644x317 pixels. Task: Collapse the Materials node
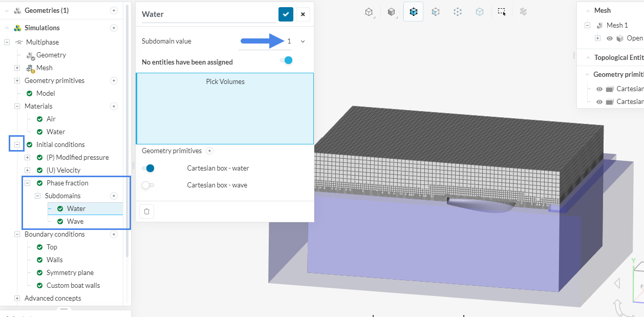point(17,106)
